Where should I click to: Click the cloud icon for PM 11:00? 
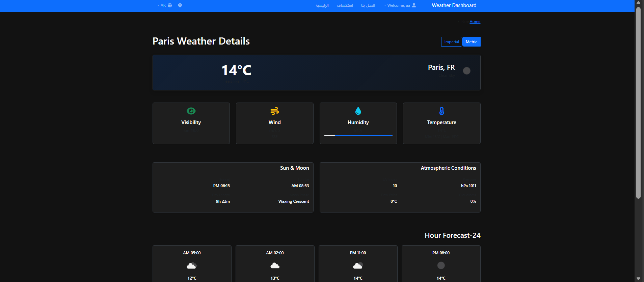tap(358, 266)
